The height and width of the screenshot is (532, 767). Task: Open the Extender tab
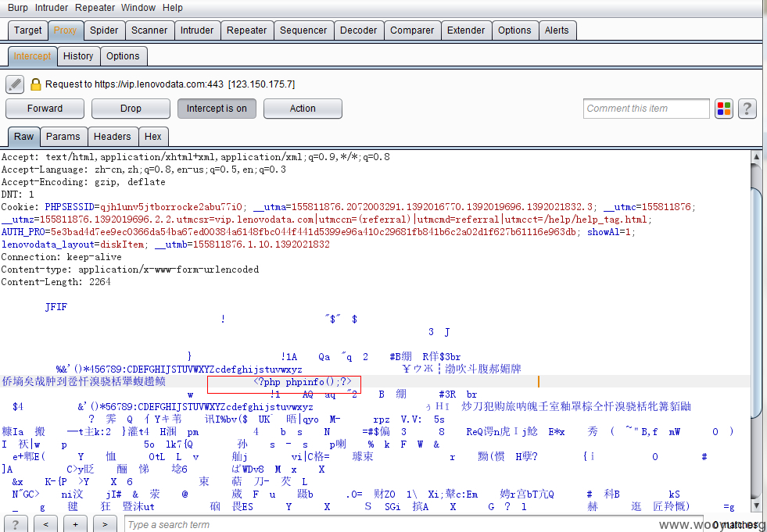[466, 30]
